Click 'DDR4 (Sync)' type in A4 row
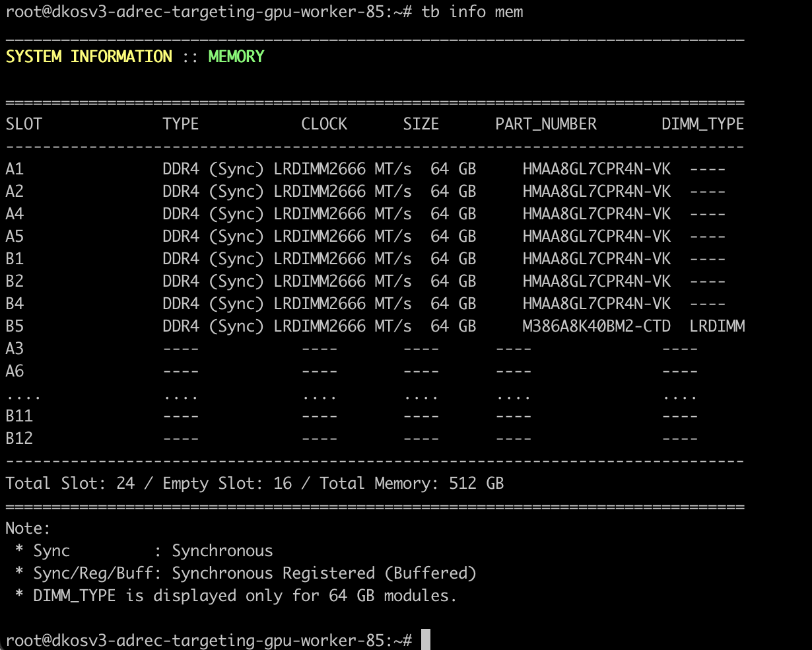The height and width of the screenshot is (650, 812). click(x=213, y=214)
